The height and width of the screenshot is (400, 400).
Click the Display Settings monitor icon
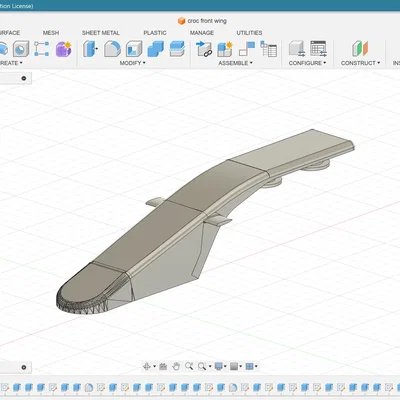(x=218, y=367)
